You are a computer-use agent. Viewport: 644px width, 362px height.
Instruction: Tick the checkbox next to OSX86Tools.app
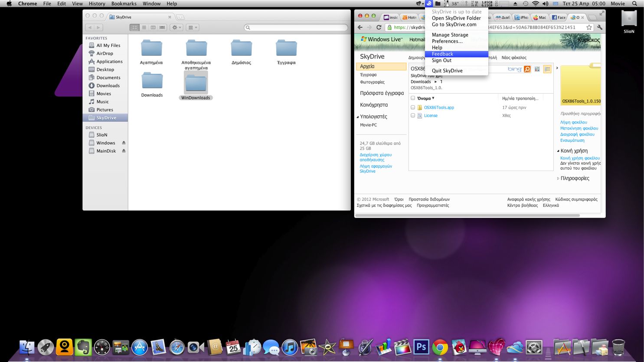click(413, 107)
